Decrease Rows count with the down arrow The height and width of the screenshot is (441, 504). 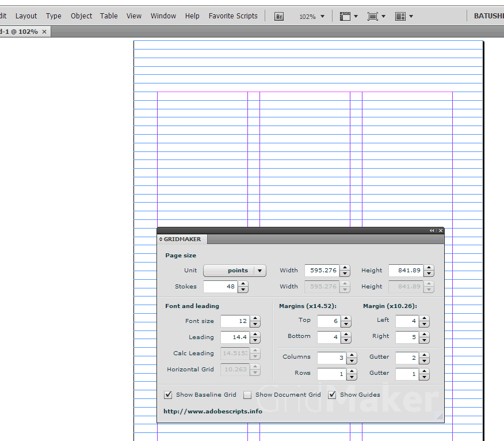point(352,377)
